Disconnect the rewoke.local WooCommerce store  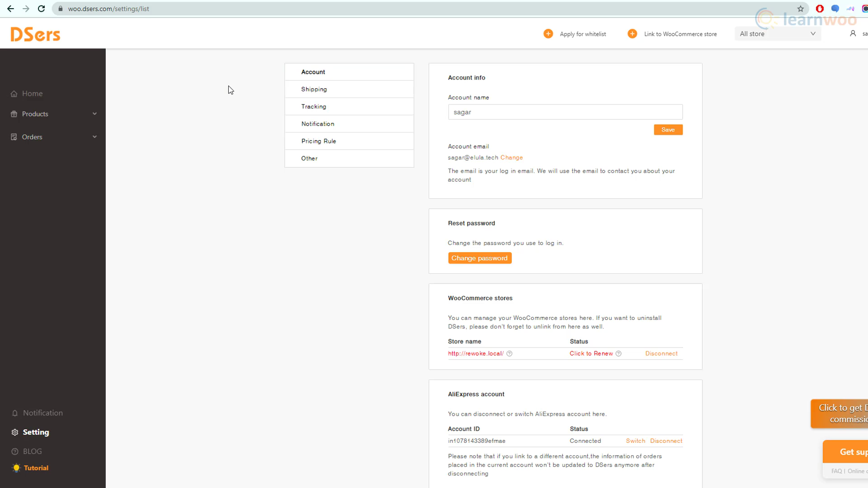point(661,354)
